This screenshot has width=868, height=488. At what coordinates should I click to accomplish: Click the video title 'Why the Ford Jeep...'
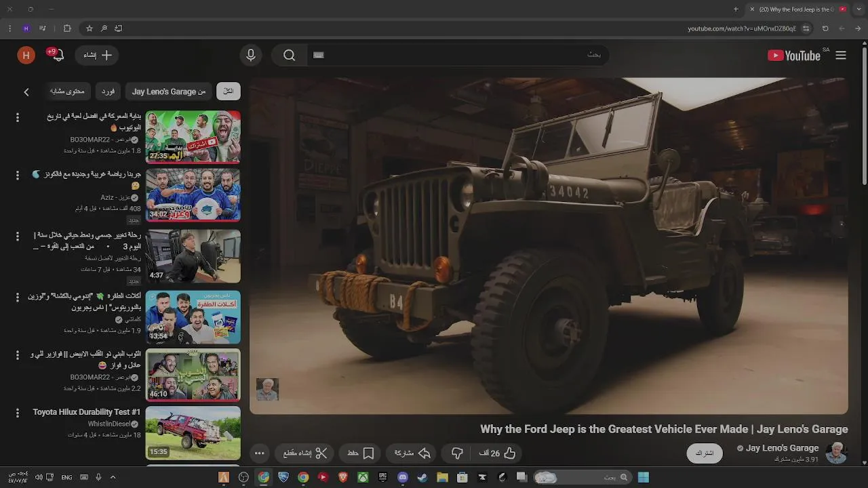[x=664, y=429]
